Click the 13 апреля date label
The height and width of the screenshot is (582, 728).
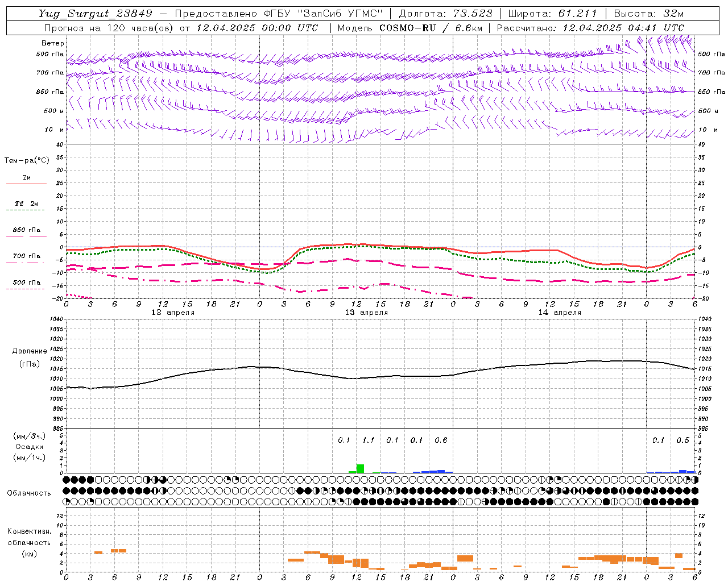coord(366,313)
